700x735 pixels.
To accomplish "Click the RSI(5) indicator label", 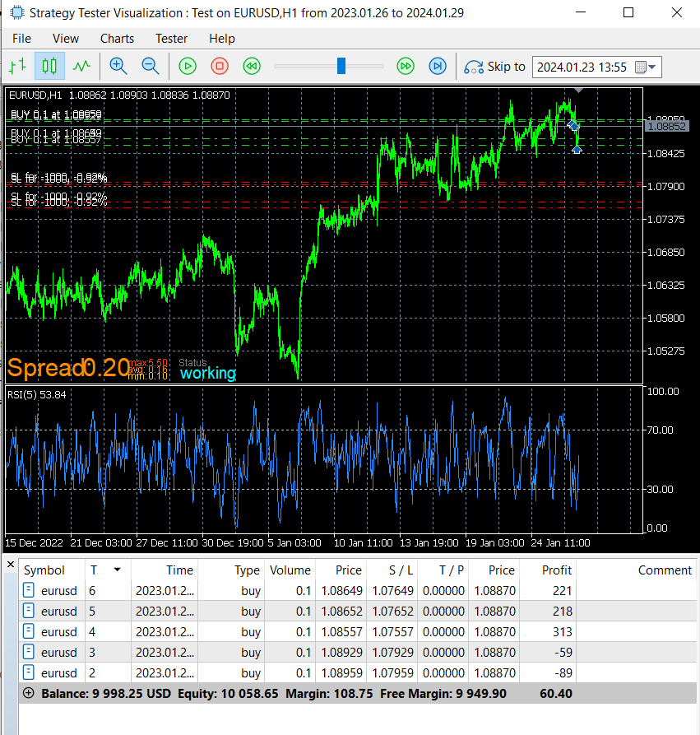I will point(36,395).
